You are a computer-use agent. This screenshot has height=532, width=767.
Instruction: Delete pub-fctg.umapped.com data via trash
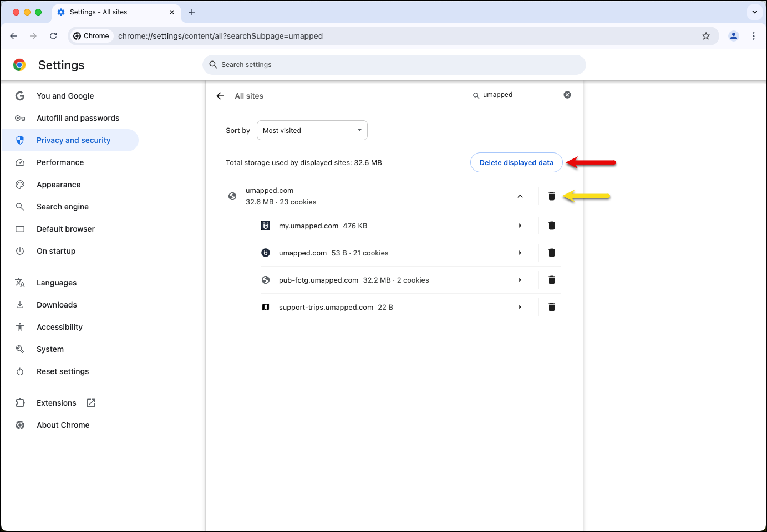point(552,280)
